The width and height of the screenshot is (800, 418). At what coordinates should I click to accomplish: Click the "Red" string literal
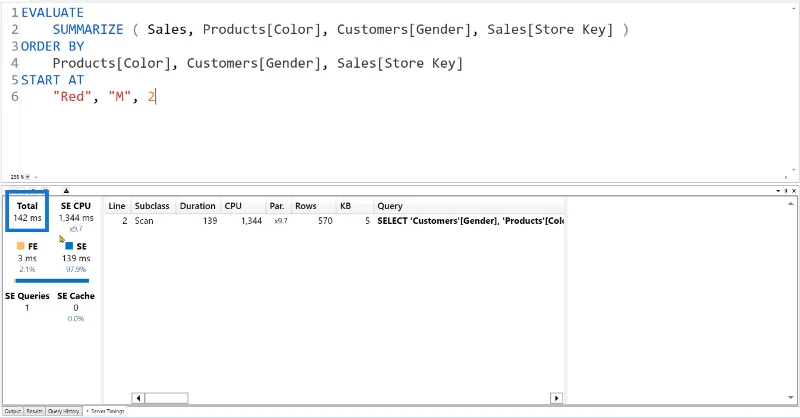[x=72, y=97]
